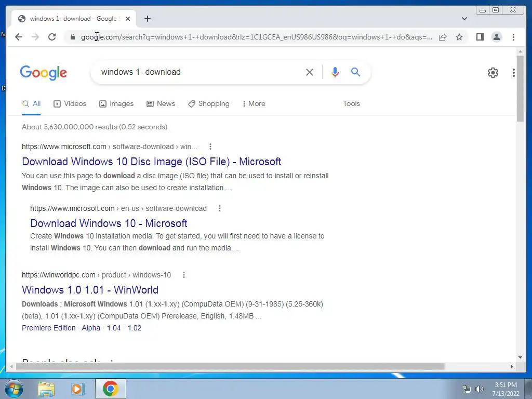Screen dimensions: 532x399
Task: Switch to News results
Action: [161, 104]
